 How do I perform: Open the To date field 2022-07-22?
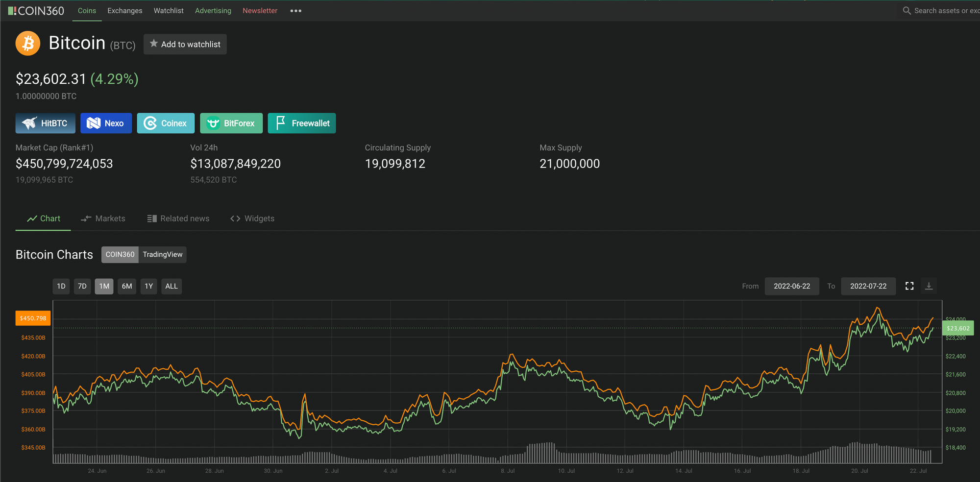click(x=868, y=286)
